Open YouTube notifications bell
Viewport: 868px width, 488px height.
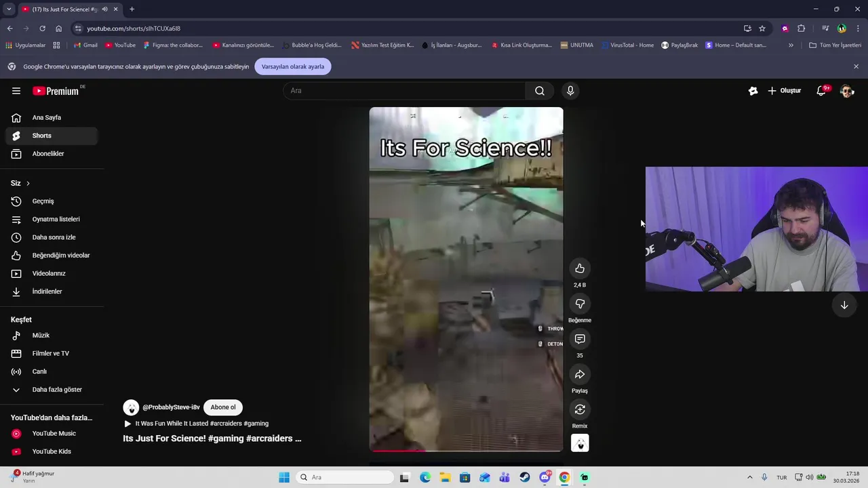point(821,91)
